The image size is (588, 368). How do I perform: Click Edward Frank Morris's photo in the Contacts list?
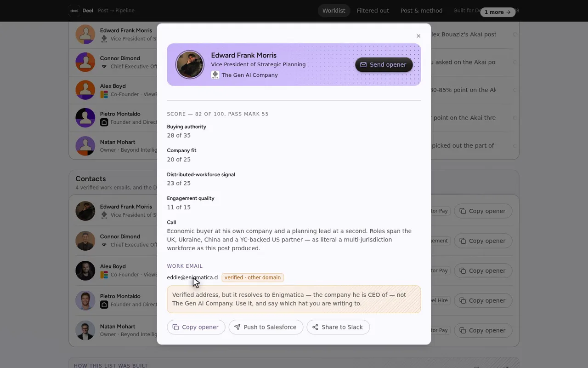point(85,211)
